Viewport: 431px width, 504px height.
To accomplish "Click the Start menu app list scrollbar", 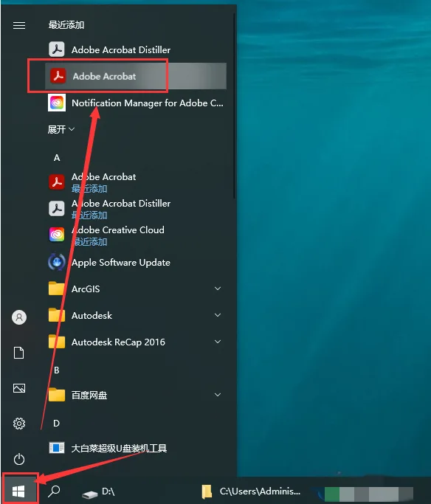I will [x=235, y=106].
